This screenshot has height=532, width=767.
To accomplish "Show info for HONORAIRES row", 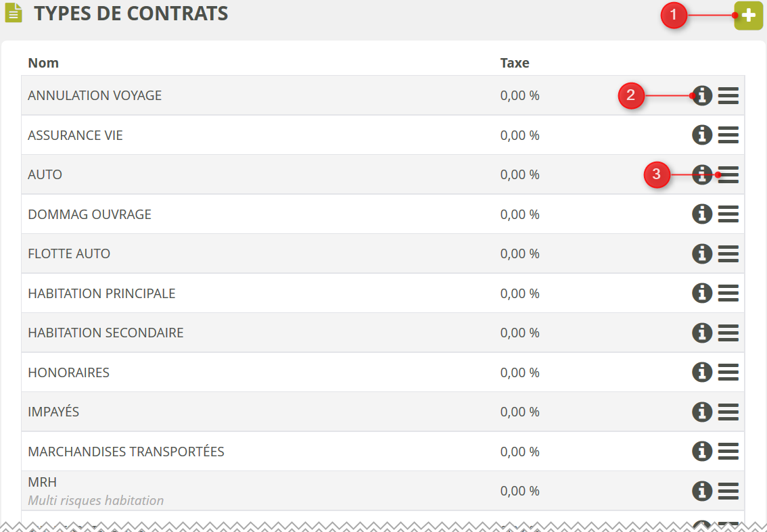I will pos(702,372).
